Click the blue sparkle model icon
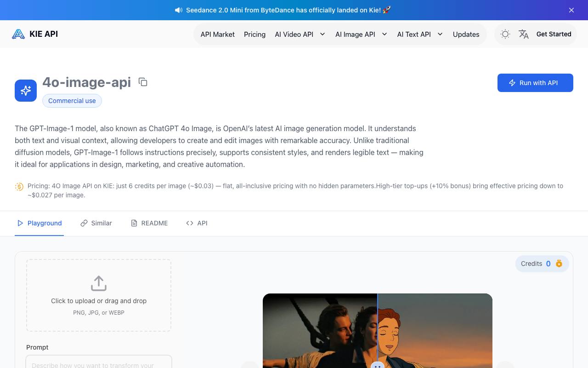The width and height of the screenshot is (588, 368). (26, 90)
